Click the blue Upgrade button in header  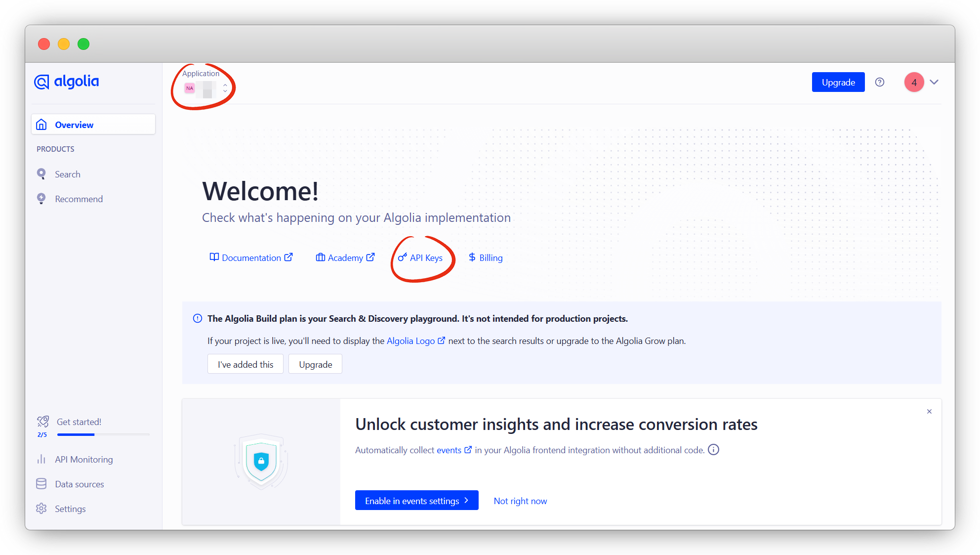[838, 82]
